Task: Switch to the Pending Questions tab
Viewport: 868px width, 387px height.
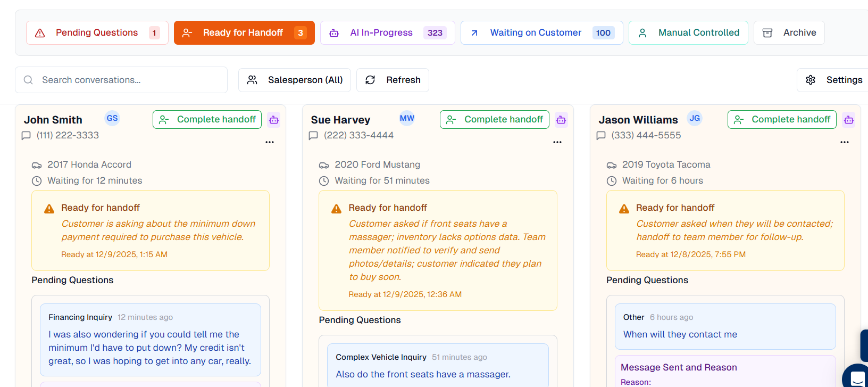Action: pyautogui.click(x=97, y=33)
